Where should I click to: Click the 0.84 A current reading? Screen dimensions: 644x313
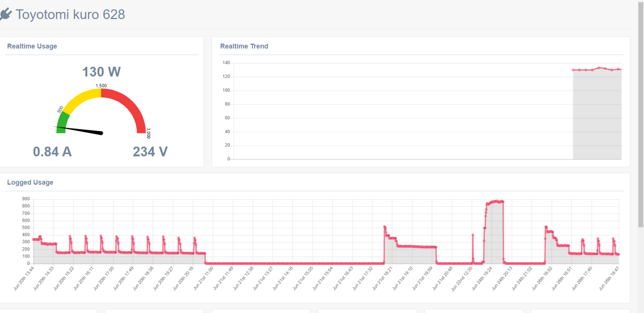coord(52,151)
